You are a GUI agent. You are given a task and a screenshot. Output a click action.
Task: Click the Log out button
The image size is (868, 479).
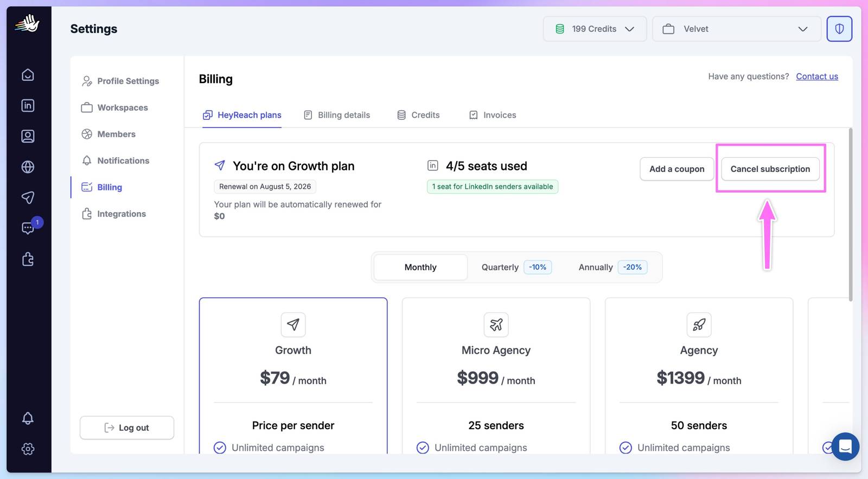127,427
